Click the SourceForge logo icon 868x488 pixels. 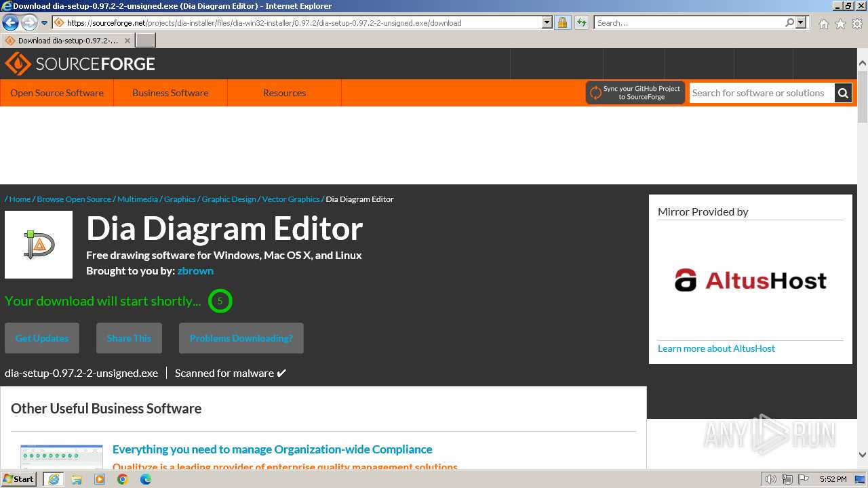[x=18, y=64]
